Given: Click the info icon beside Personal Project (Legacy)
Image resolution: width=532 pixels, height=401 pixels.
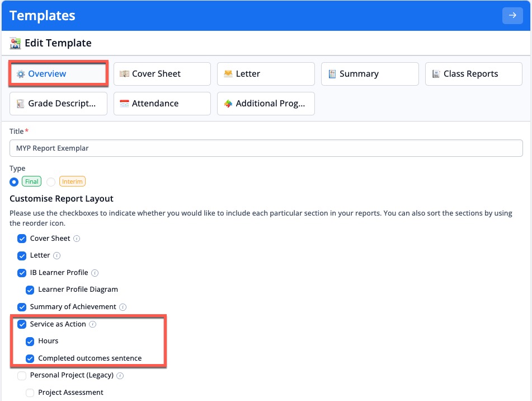Looking at the screenshot, I should (120, 375).
